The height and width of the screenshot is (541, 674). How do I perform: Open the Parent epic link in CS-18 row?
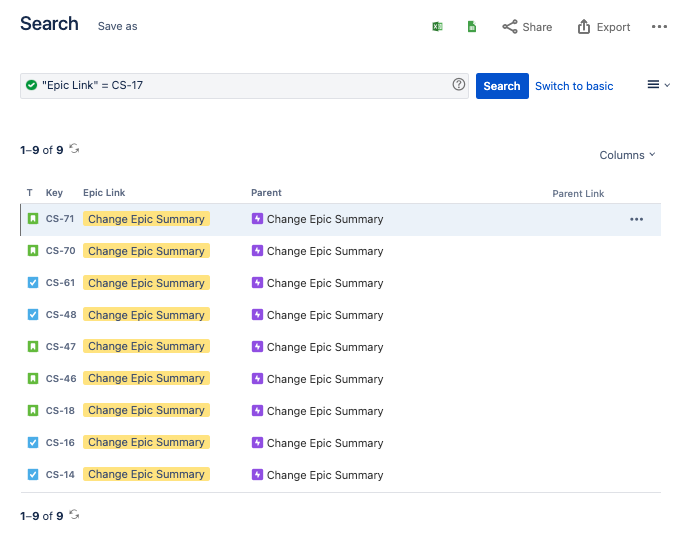coord(325,411)
